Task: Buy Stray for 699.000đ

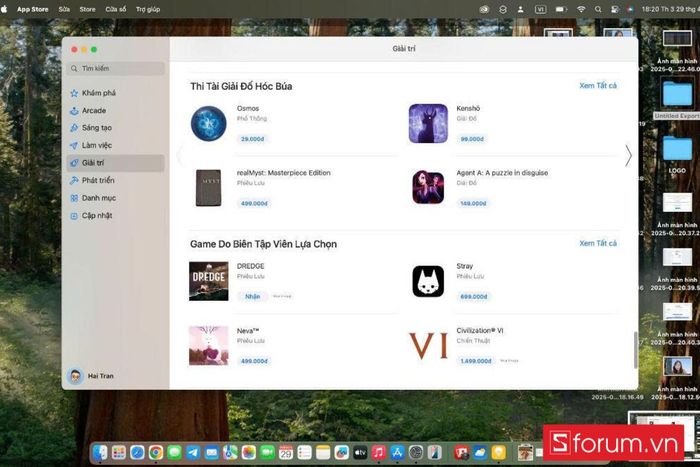Action: pyautogui.click(x=474, y=296)
